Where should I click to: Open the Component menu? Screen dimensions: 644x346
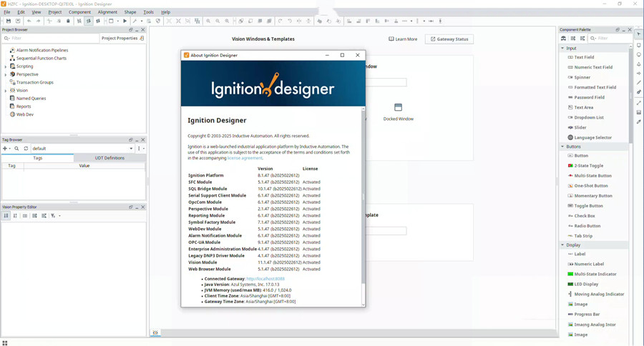click(x=79, y=12)
